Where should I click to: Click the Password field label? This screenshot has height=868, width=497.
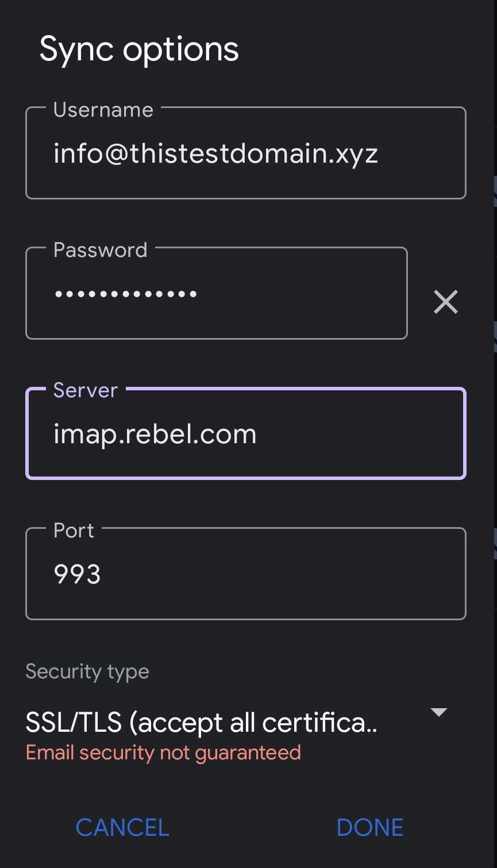pos(101,250)
